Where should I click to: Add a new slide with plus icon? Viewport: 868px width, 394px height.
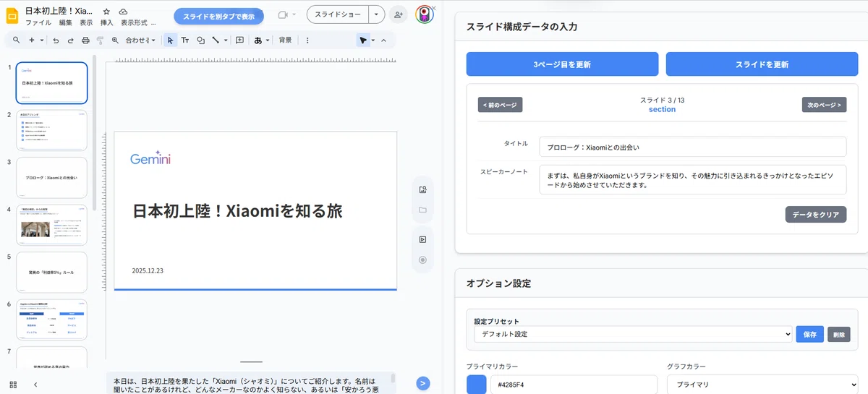[x=31, y=40]
